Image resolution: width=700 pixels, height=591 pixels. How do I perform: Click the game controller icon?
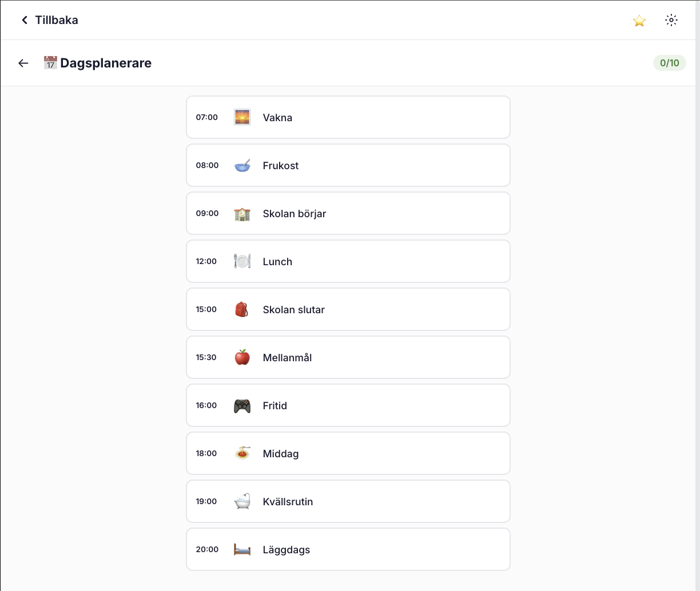(242, 406)
